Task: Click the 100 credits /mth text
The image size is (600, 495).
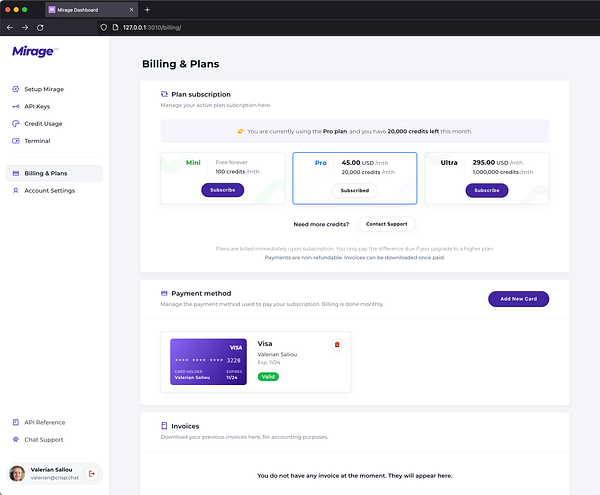Action: coord(237,172)
